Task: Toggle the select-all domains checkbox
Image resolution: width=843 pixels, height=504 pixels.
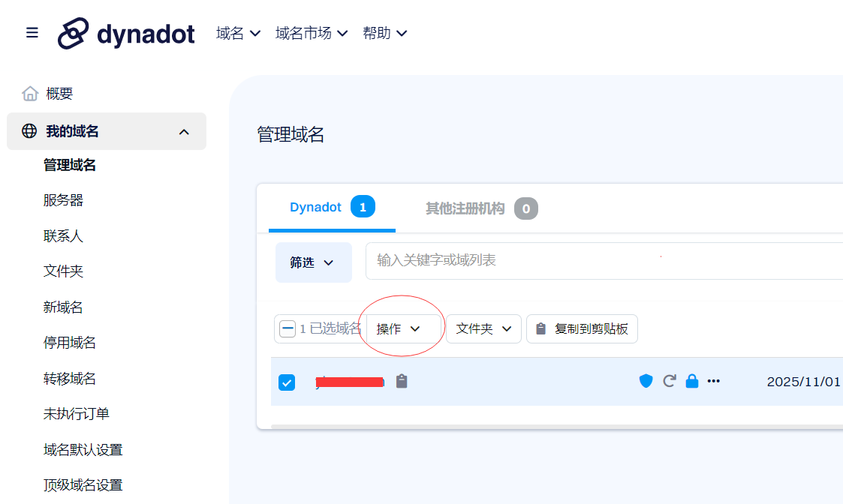Action: pos(288,328)
